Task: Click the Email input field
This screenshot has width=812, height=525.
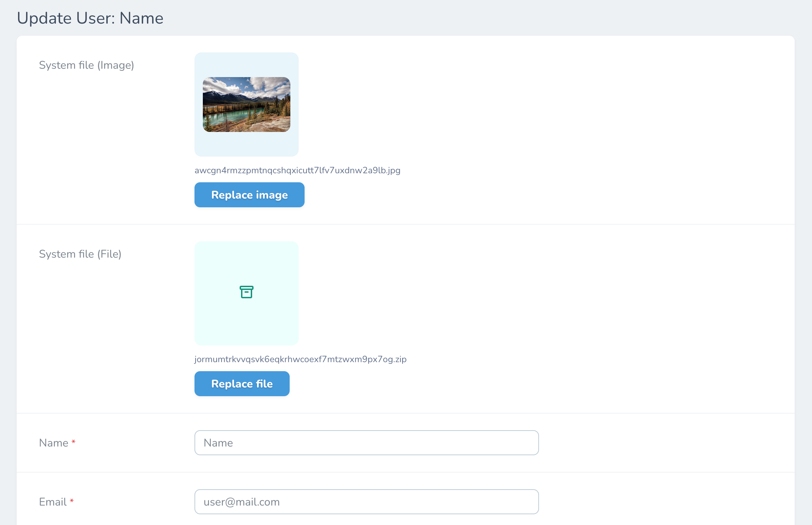Action: tap(366, 501)
